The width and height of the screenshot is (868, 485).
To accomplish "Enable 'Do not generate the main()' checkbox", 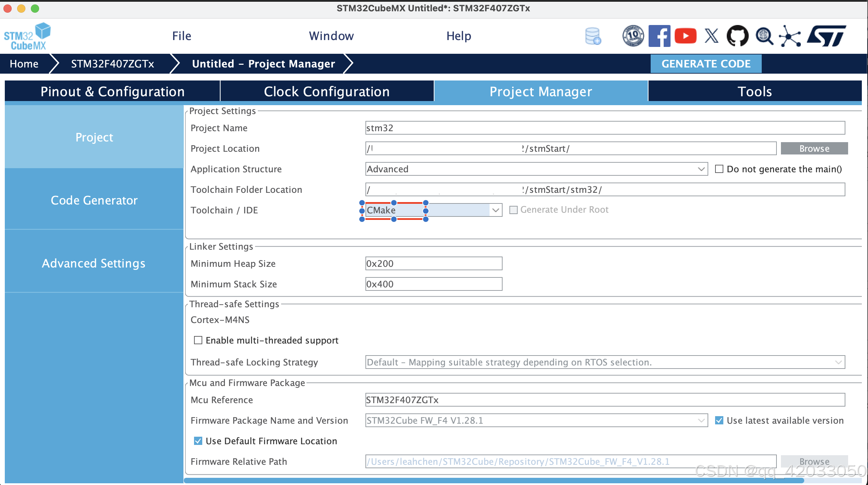I will [x=719, y=169].
